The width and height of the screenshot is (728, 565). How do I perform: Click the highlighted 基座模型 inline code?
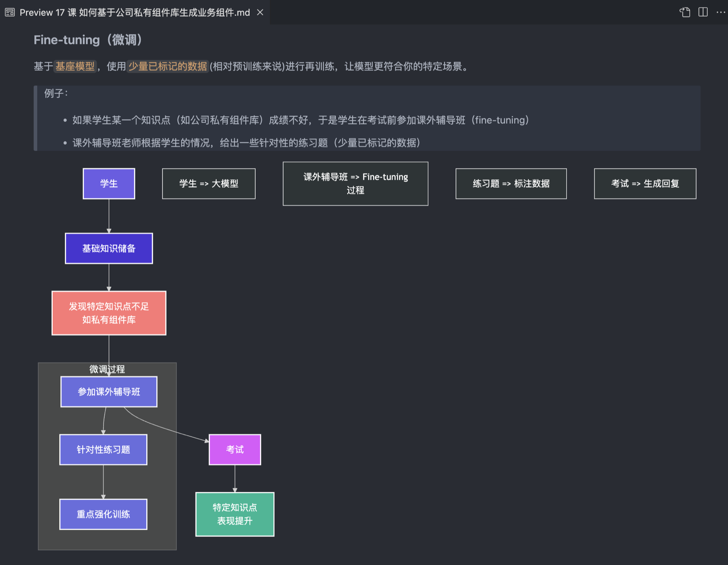click(x=75, y=66)
